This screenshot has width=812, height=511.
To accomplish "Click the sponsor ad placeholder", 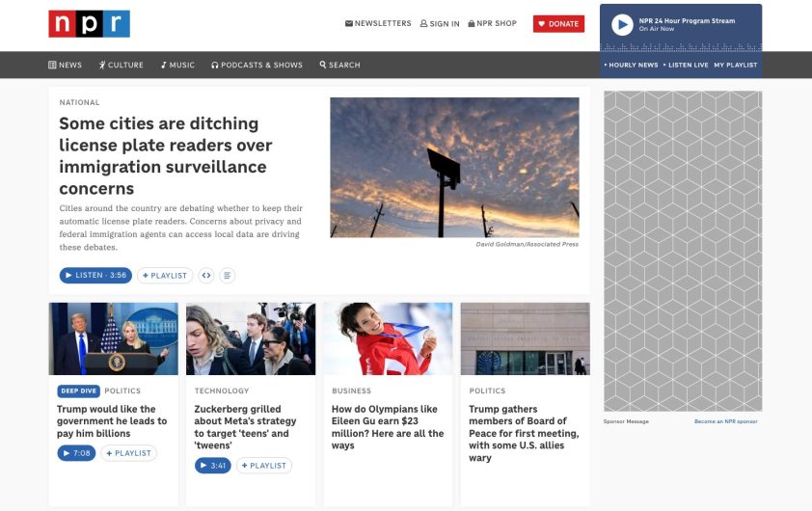I will point(683,251).
